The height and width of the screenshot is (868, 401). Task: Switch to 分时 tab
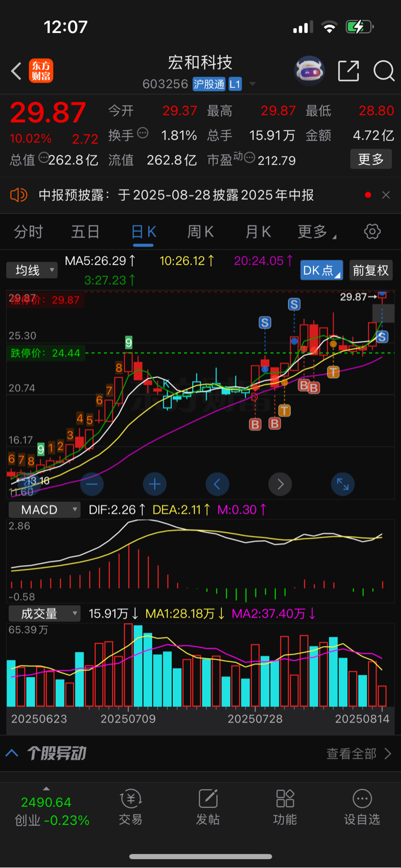click(28, 232)
